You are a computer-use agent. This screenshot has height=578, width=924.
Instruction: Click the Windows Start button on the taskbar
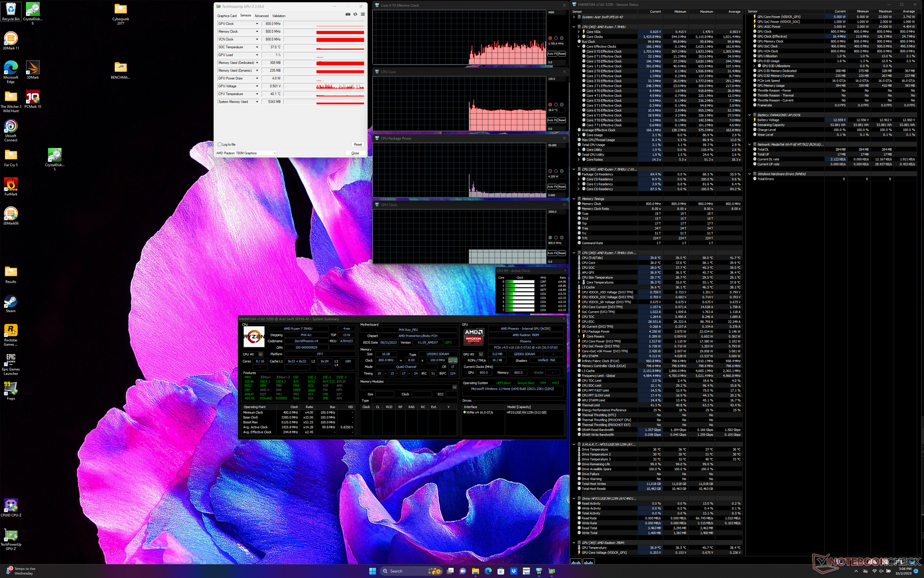point(372,571)
